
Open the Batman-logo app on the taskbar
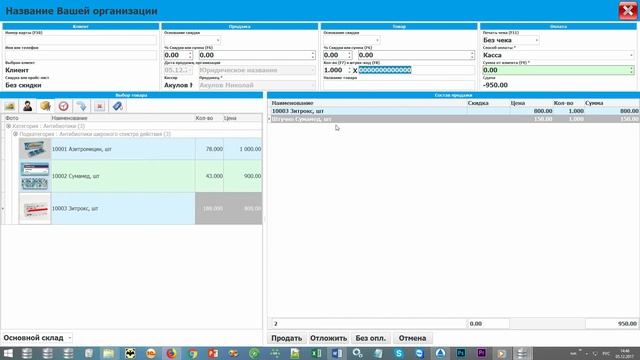tap(130, 353)
